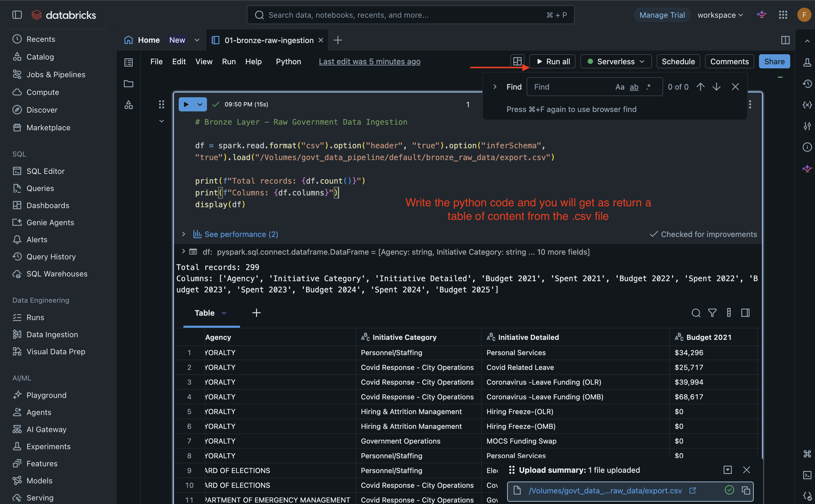Open Catalog in the left sidebar
Screen dimensions: 815x504
point(40,57)
